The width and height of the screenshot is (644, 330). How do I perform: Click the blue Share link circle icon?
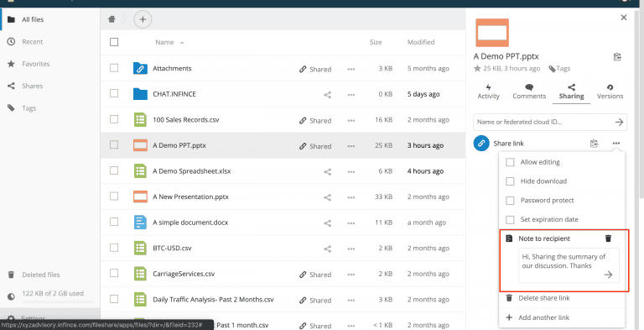click(x=481, y=144)
